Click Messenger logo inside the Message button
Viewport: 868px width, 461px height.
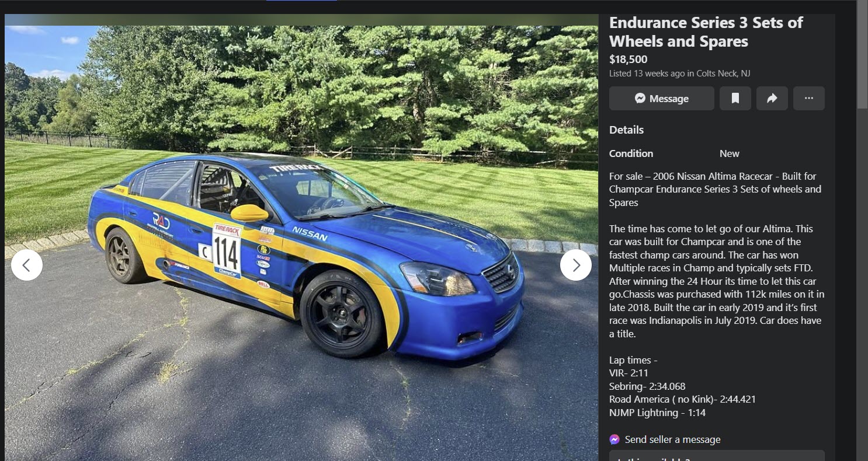(640, 99)
